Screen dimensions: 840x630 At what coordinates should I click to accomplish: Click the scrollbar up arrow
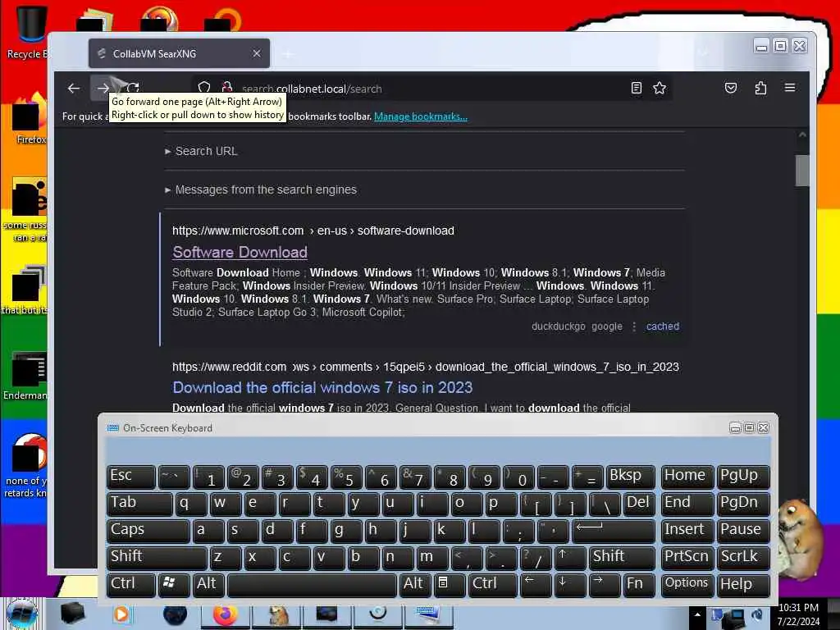(802, 135)
